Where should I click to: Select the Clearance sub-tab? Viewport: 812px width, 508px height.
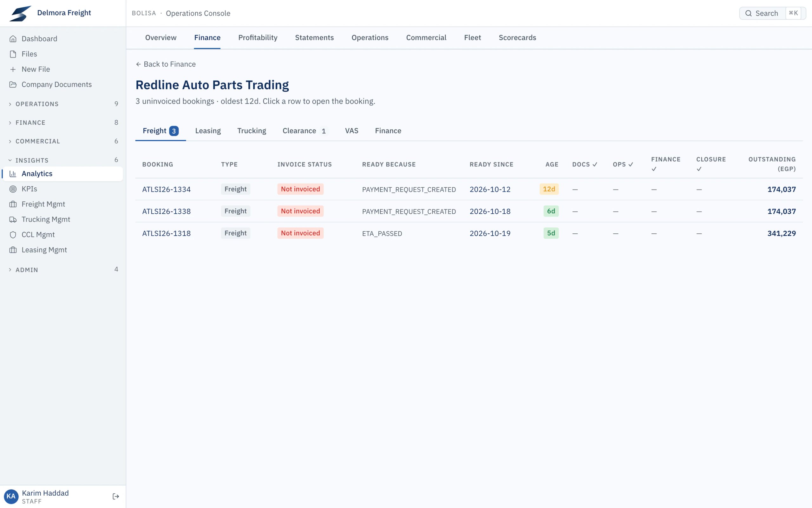click(305, 131)
